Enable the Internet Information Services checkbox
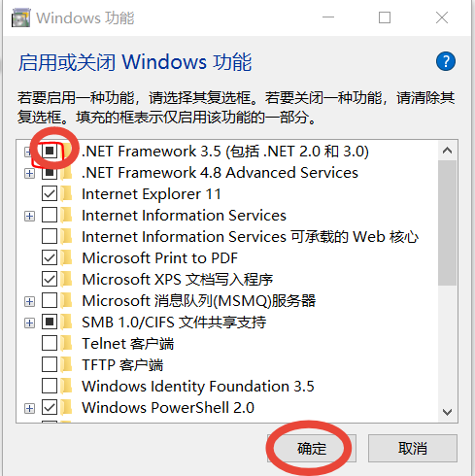The image size is (475, 476). [50, 215]
